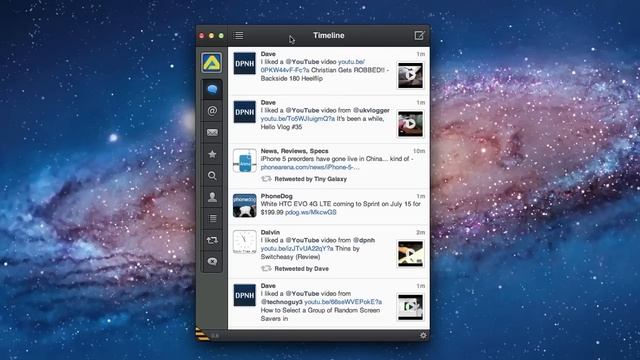
Task: Open settings gear at window bottom
Action: point(423,335)
